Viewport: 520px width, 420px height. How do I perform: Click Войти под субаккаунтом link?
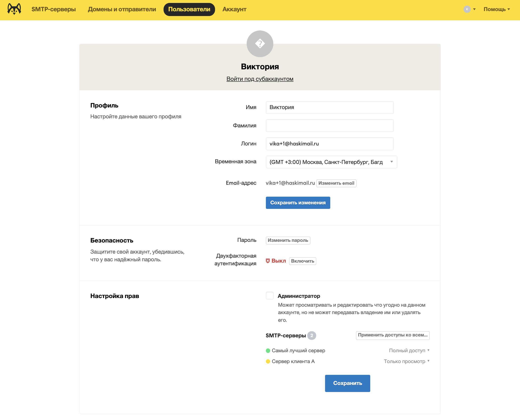click(x=260, y=79)
